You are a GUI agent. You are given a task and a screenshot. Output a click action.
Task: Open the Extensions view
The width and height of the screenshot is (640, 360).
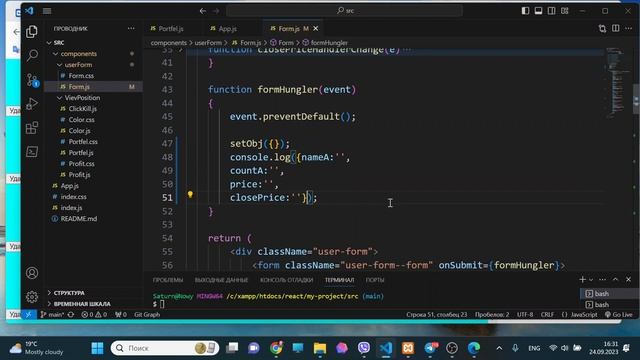point(32,128)
